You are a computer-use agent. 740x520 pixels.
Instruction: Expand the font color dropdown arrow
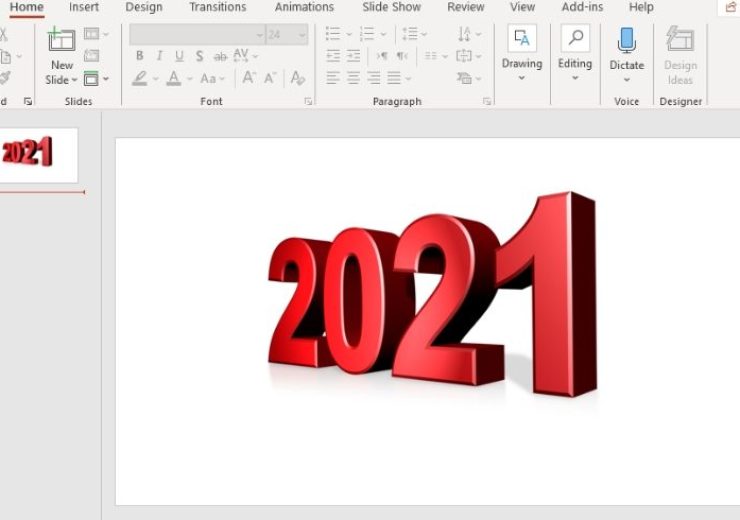pos(190,79)
